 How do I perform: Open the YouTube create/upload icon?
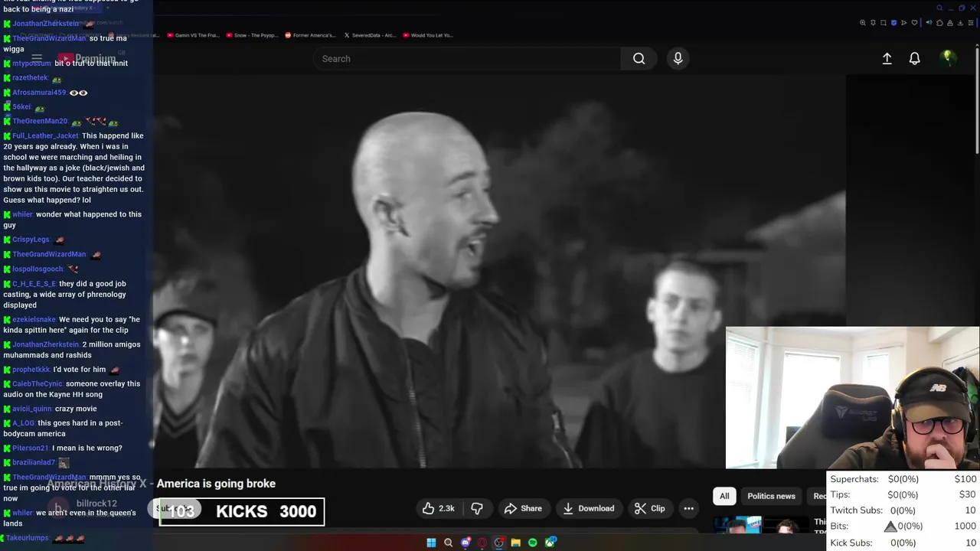[x=887, y=59]
